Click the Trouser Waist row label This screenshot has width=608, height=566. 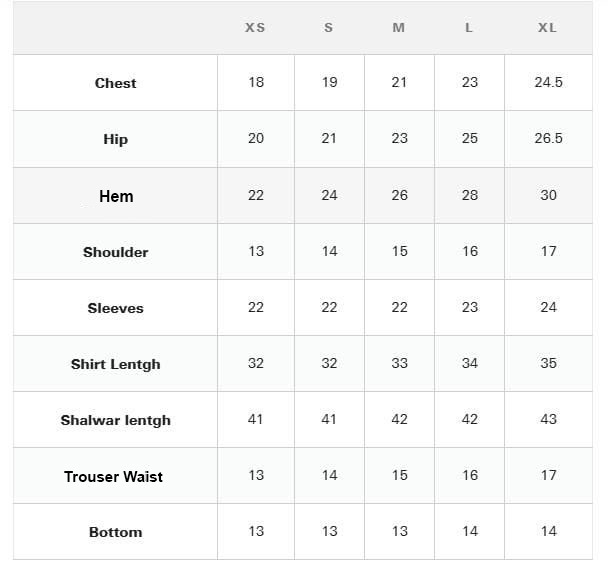(113, 476)
